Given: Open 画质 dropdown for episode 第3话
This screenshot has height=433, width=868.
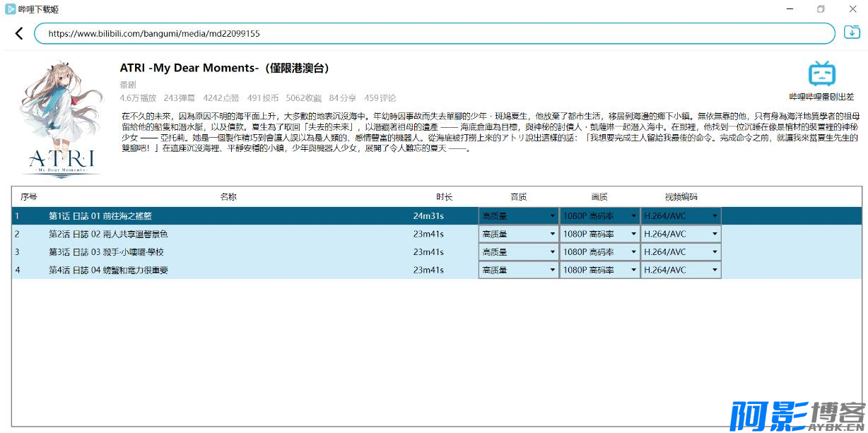Looking at the screenshot, I should click(x=599, y=252).
